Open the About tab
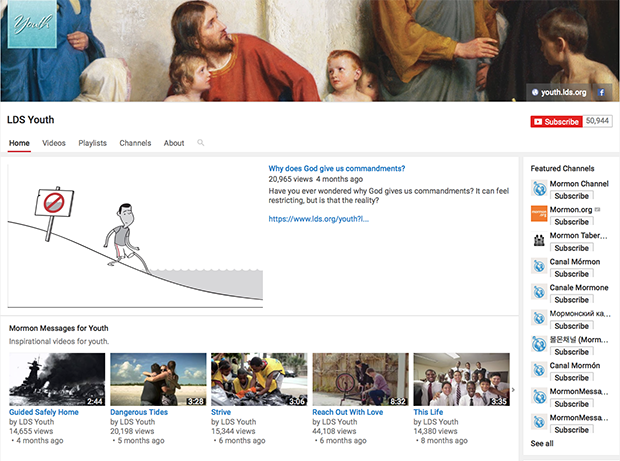This screenshot has width=620, height=461. tap(174, 143)
